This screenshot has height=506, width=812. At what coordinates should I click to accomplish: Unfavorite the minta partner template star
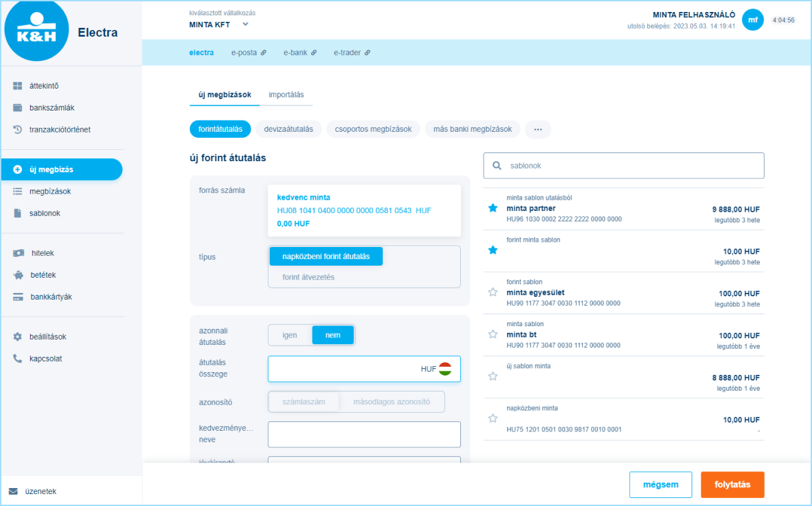493,208
